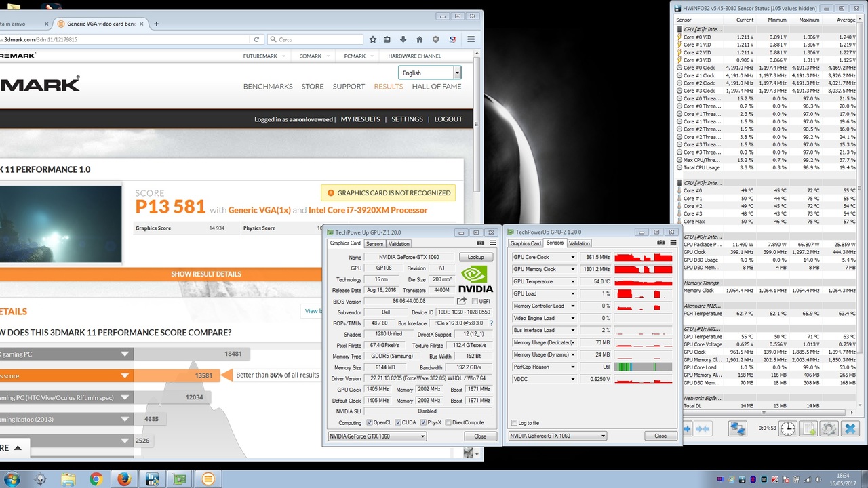Open GPU Memory Clock sensor dropdown

tap(572, 269)
